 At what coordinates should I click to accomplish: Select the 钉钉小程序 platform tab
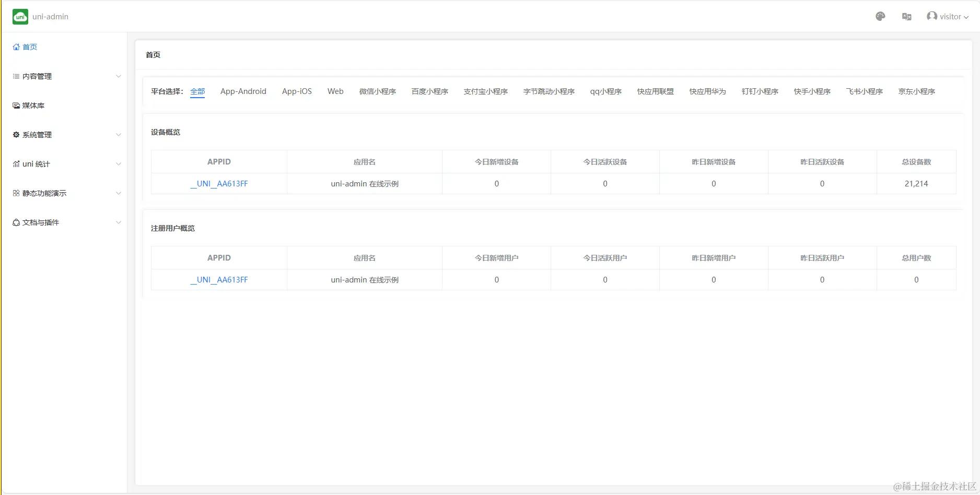[x=760, y=91]
